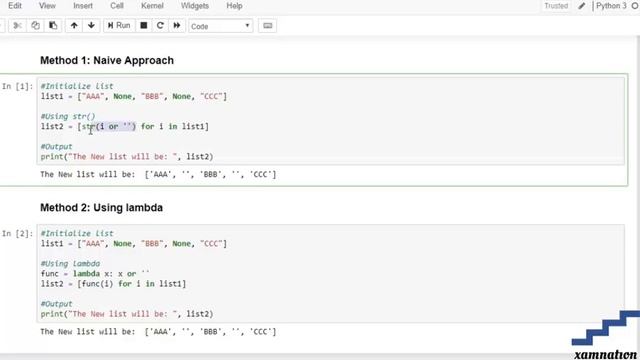Open the Cell menu
Image resolution: width=640 pixels, height=360 pixels.
(x=117, y=6)
